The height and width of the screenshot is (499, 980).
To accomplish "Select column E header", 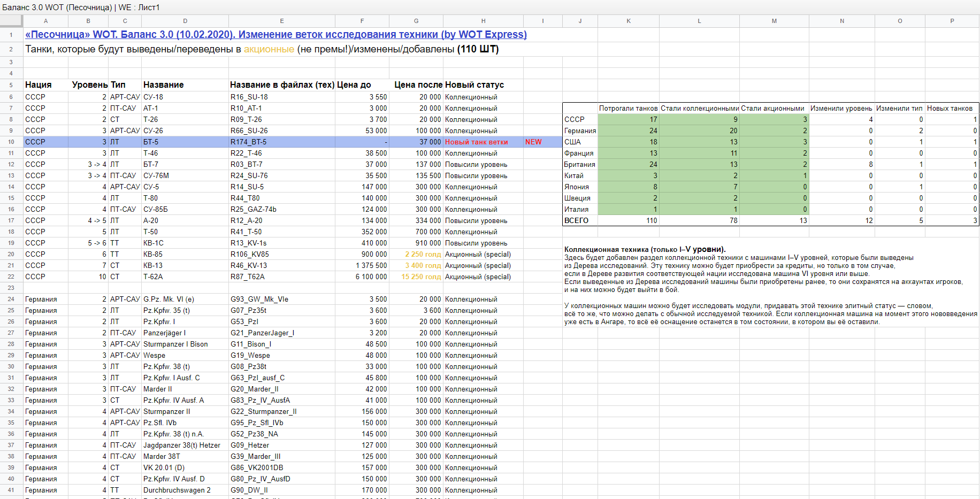I will 282,21.
